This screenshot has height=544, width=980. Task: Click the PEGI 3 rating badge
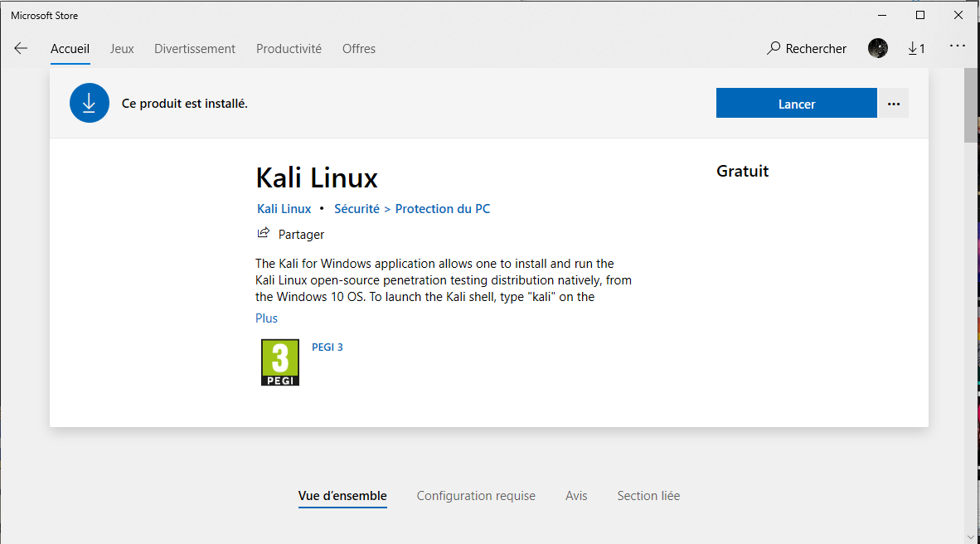coord(280,362)
